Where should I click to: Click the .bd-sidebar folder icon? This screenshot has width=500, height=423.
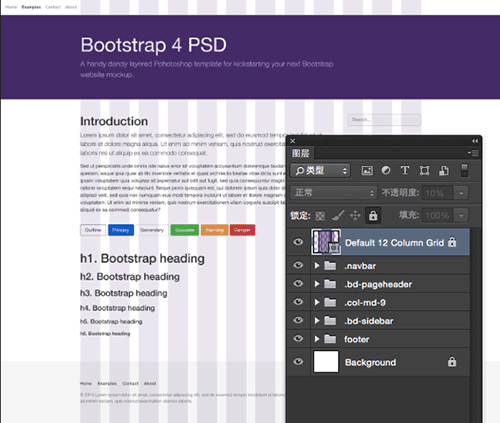[330, 321]
